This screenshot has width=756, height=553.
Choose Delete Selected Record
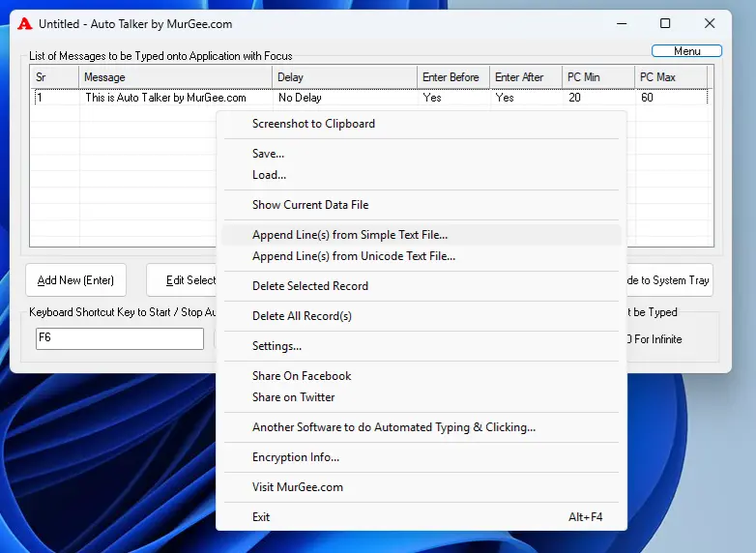(x=422, y=286)
